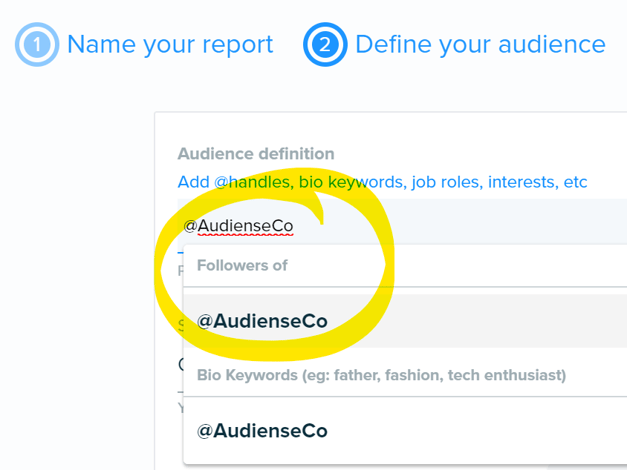Image resolution: width=627 pixels, height=470 pixels.
Task: Choose @AudienseCo under Followers of
Action: click(405, 321)
